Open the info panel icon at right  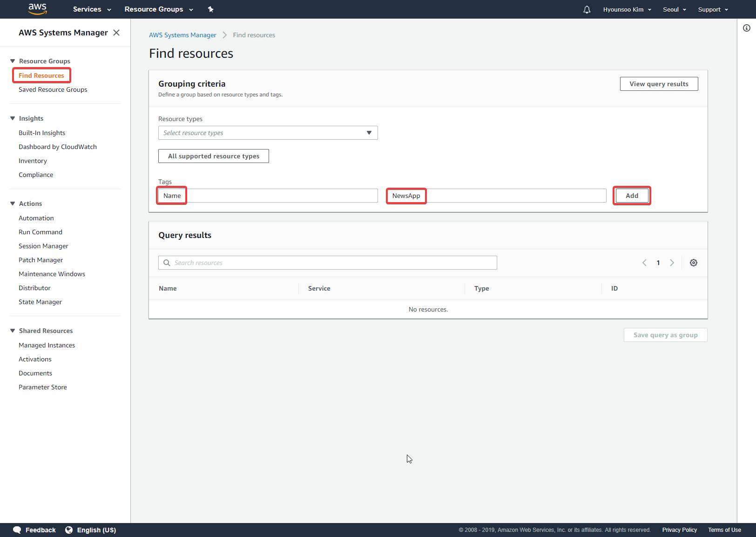click(x=747, y=28)
